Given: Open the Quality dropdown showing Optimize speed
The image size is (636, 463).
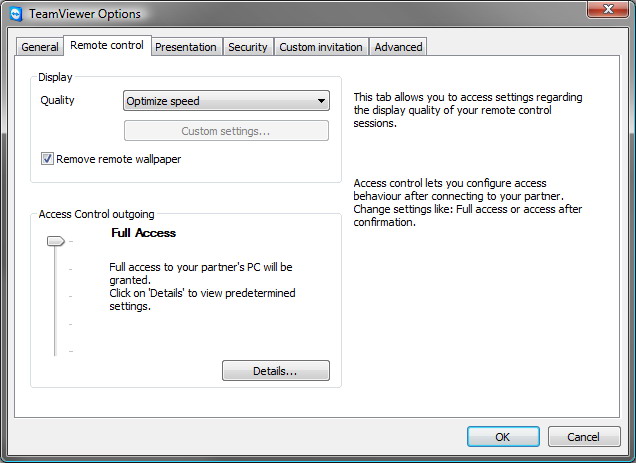Looking at the screenshot, I should (x=226, y=101).
